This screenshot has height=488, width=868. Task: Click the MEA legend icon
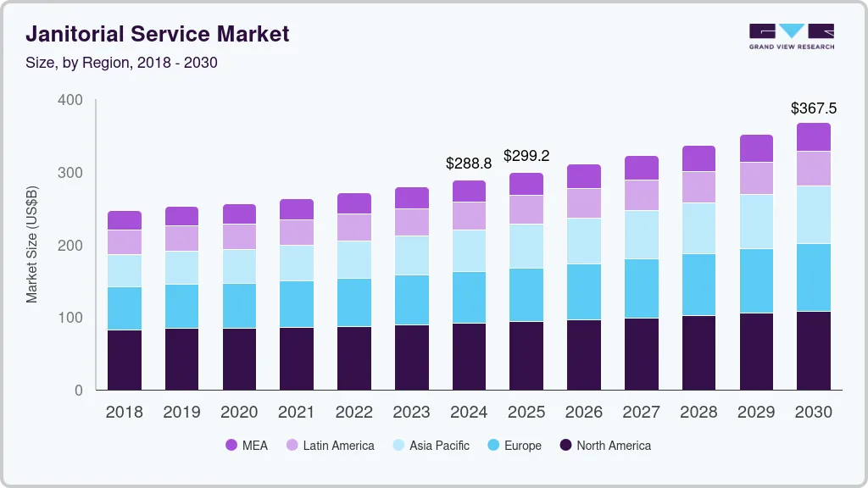tap(230, 445)
